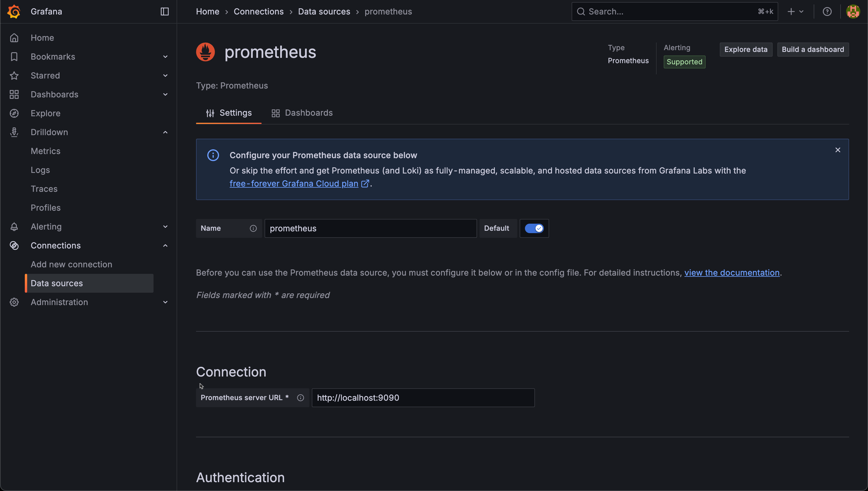Collapse the Drilldown section
This screenshot has height=491, width=868.
pos(165,132)
